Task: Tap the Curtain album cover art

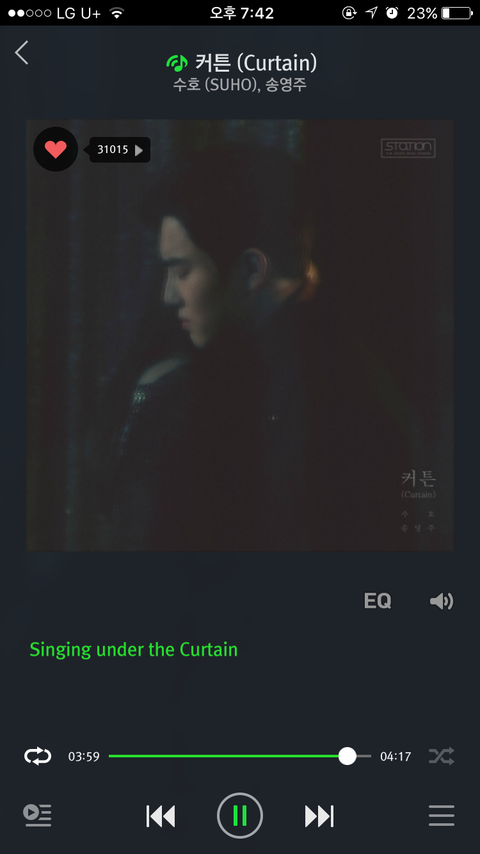Action: tap(240, 335)
